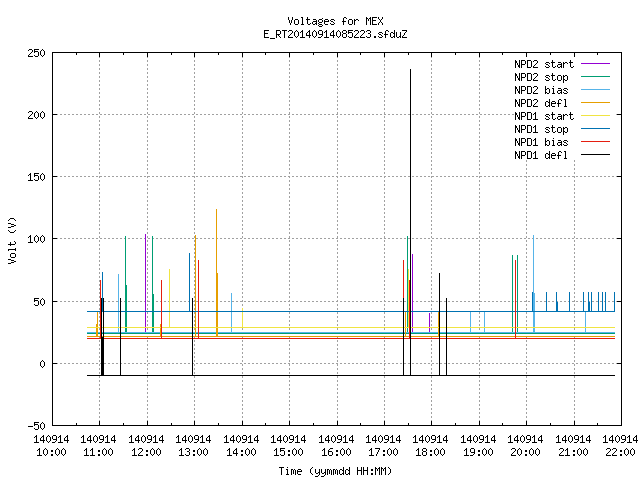Click the dark blue NPD1 stop legend line
Image resolution: width=640 pixels, height=480 pixels.
coord(595,129)
